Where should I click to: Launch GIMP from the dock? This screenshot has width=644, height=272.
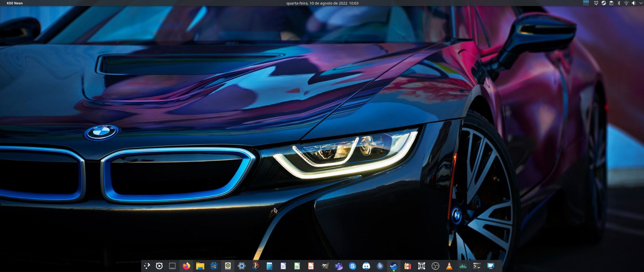(x=325, y=266)
